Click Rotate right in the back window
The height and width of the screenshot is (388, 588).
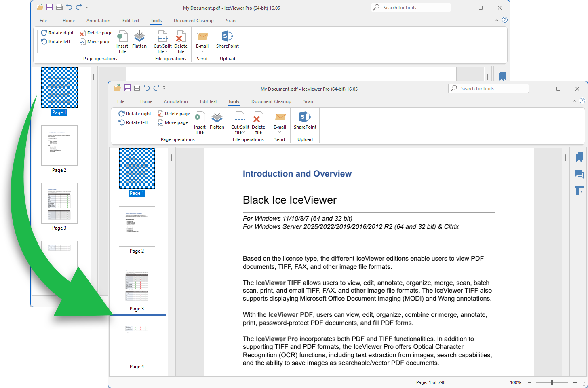57,33
